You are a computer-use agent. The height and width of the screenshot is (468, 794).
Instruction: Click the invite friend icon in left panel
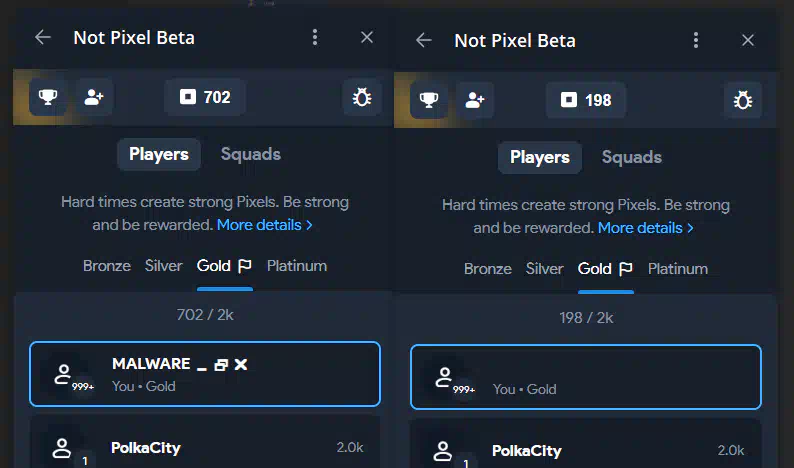[x=94, y=97]
